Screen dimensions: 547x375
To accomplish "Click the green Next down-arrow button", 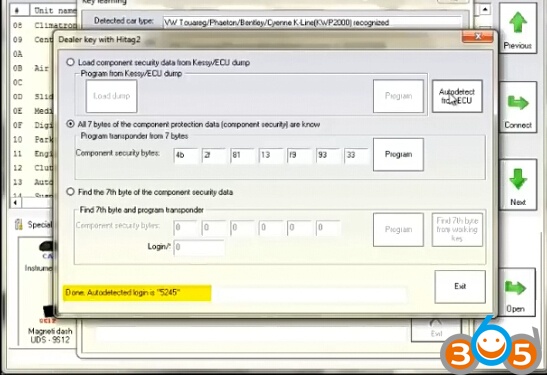I will 518,185.
